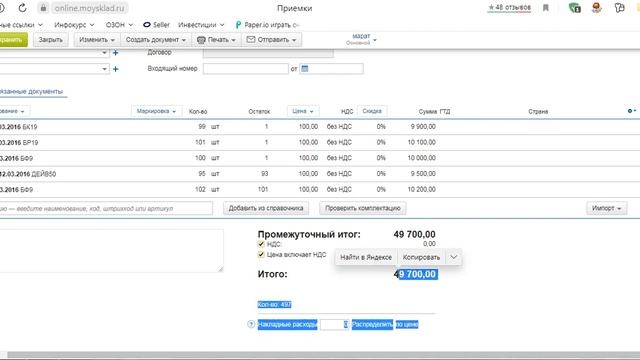Expand the Изменить dropdown
The width and height of the screenshot is (640, 360).
coord(97,40)
